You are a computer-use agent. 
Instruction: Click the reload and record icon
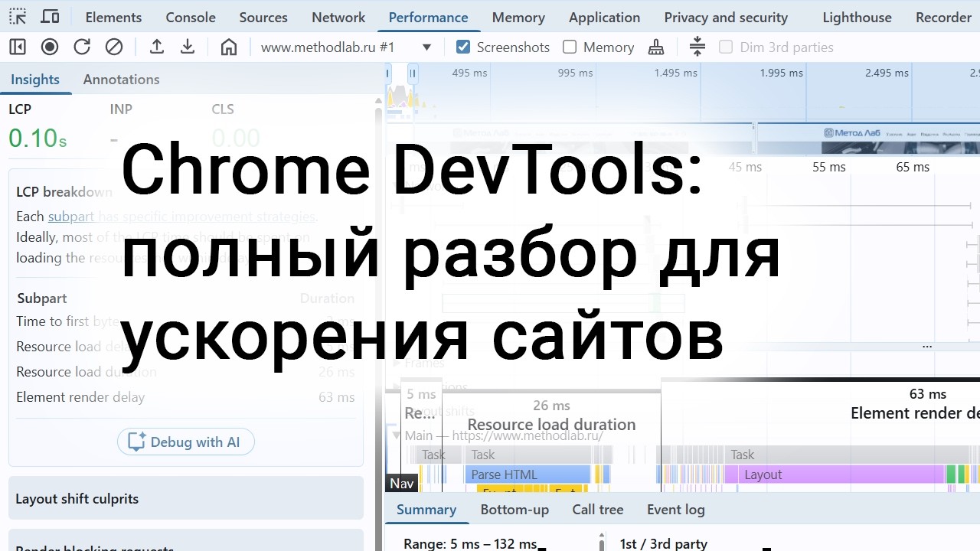[82, 47]
